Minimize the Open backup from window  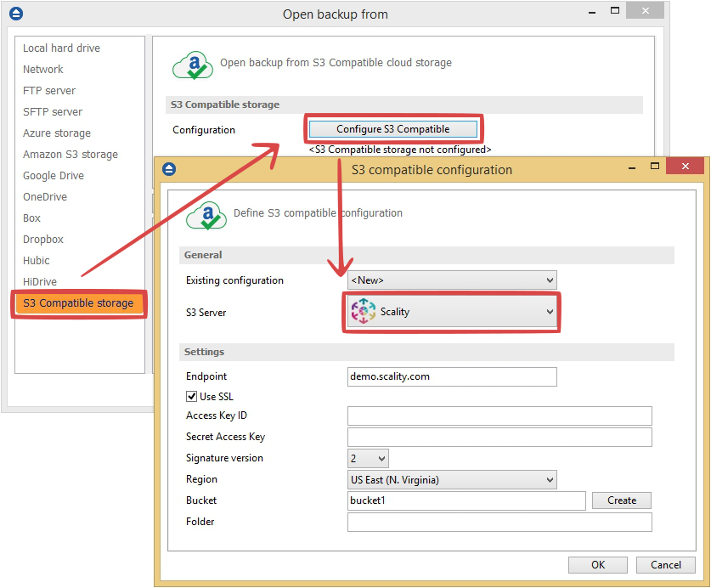pos(592,12)
